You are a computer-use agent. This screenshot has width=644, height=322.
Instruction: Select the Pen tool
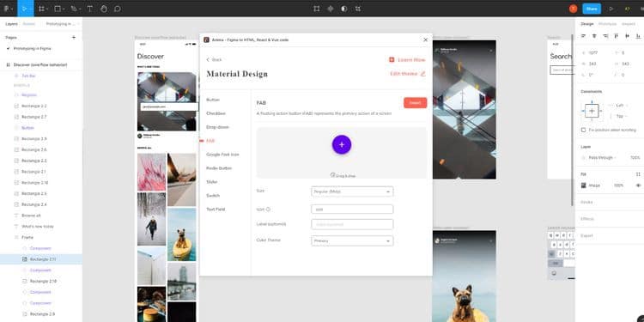pyautogui.click(x=74, y=9)
